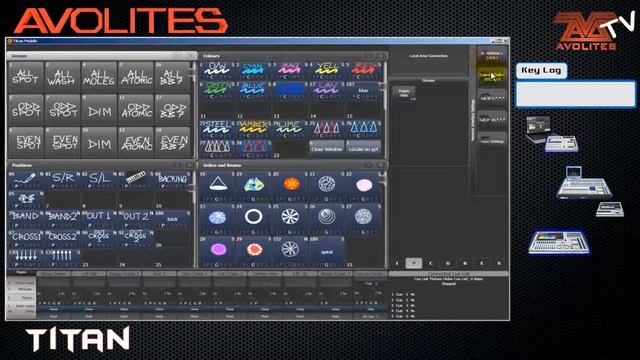Viewport: 640px width, 360px height.
Task: Select the OUT 2 position palette
Action: tap(136, 219)
